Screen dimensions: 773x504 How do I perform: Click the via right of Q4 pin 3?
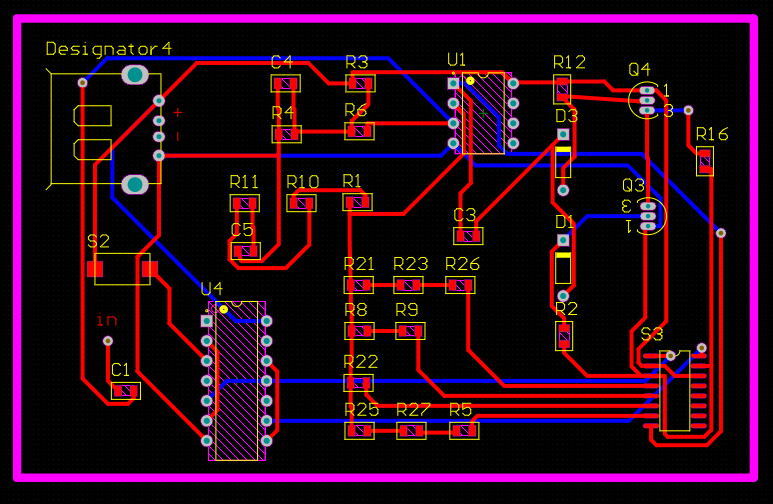[688, 110]
